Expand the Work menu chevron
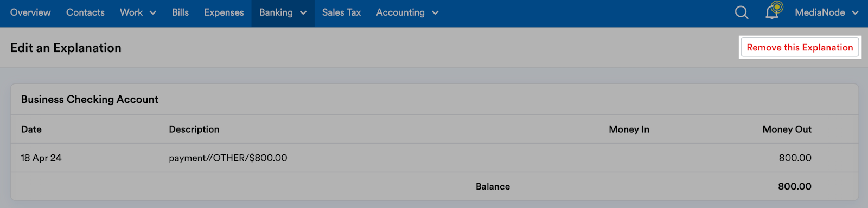Viewport: 868px width, 208px height. pyautogui.click(x=153, y=13)
